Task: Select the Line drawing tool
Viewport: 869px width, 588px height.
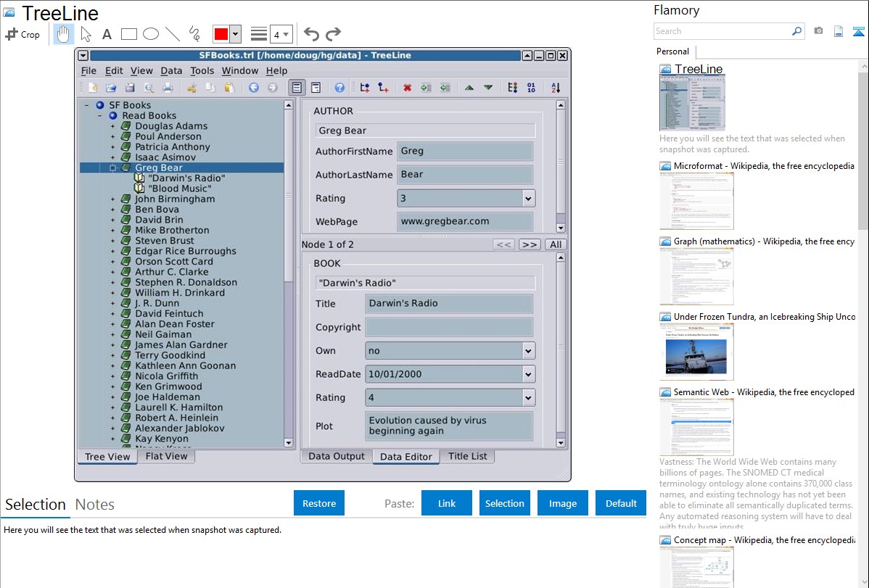Action: click(x=173, y=34)
